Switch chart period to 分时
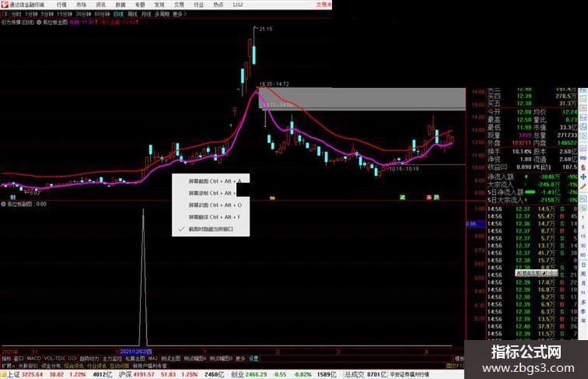The height and width of the screenshot is (379, 588). click(16, 14)
